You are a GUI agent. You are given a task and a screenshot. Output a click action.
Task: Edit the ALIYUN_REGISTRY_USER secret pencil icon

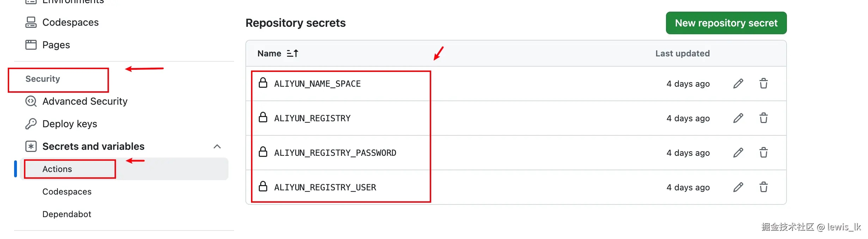pyautogui.click(x=738, y=187)
